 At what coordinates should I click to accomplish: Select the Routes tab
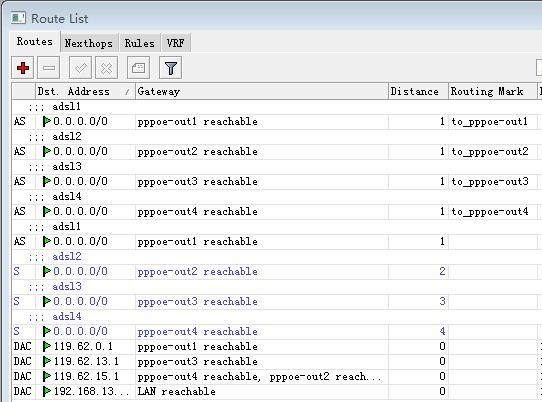pos(35,41)
